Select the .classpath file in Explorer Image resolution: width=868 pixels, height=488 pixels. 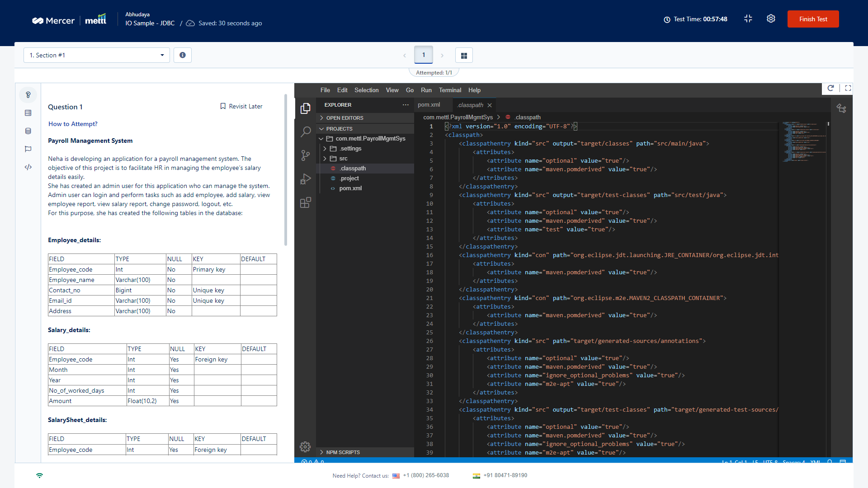click(x=353, y=168)
